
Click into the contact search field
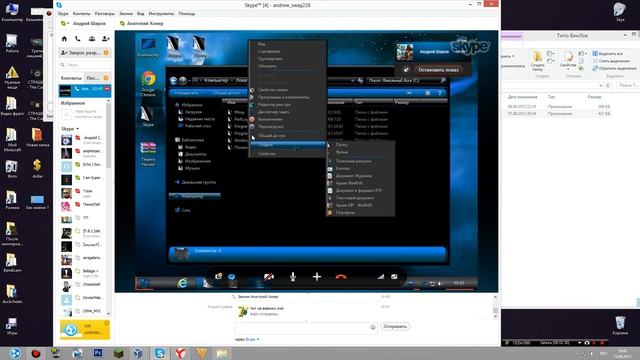pyautogui.click(x=85, y=65)
